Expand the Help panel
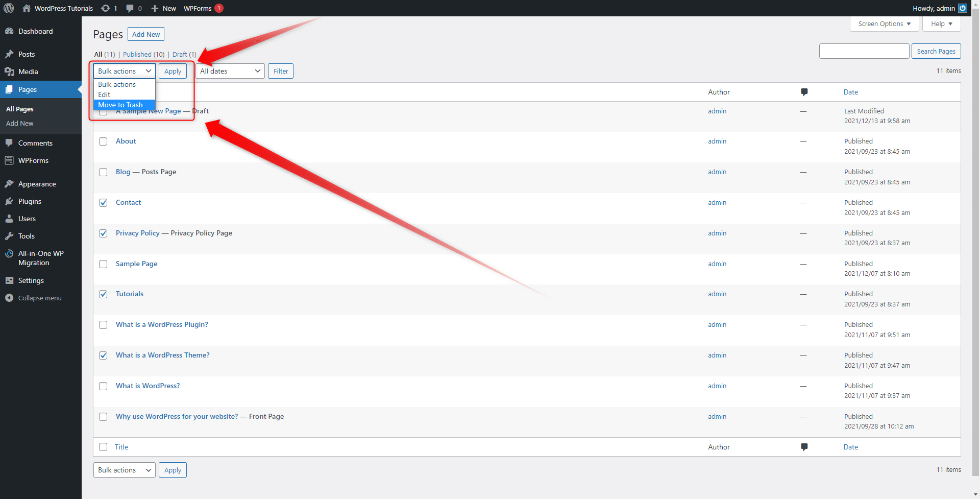 tap(941, 24)
